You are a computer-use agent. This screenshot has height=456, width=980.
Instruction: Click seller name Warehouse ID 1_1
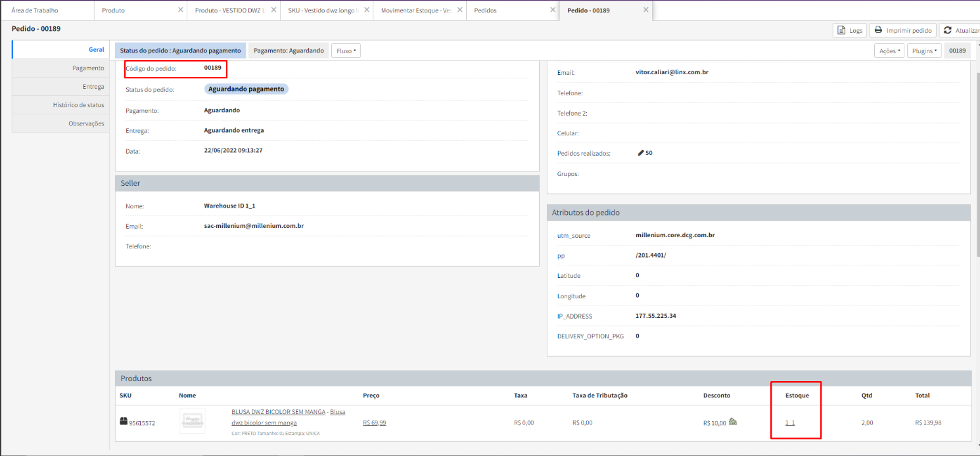229,206
